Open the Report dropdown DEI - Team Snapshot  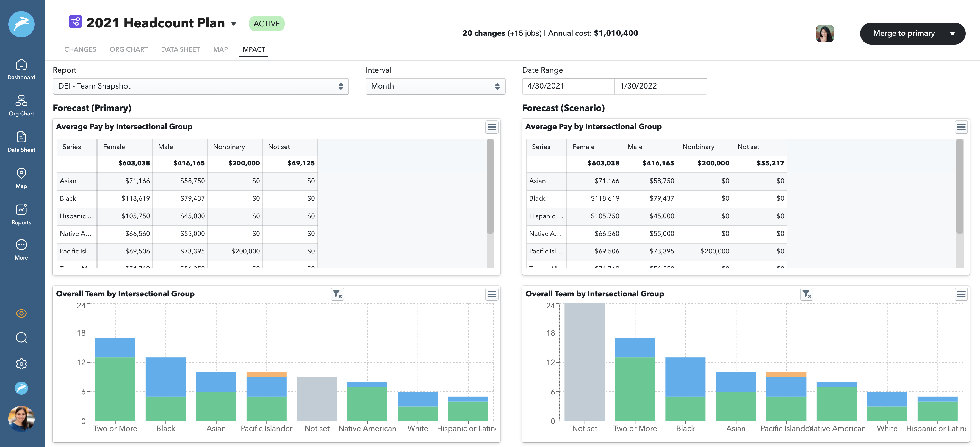point(201,86)
